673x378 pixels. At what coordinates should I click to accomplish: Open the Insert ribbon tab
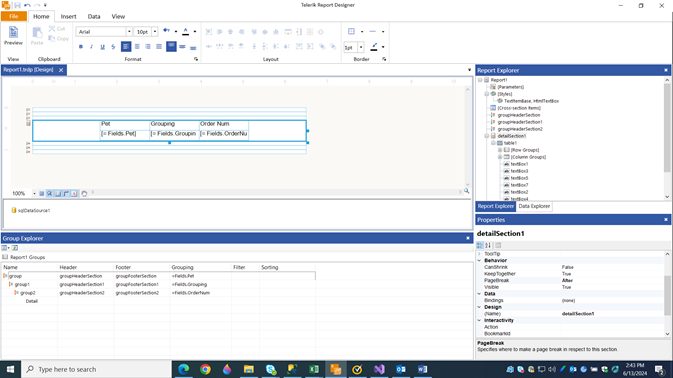click(68, 16)
